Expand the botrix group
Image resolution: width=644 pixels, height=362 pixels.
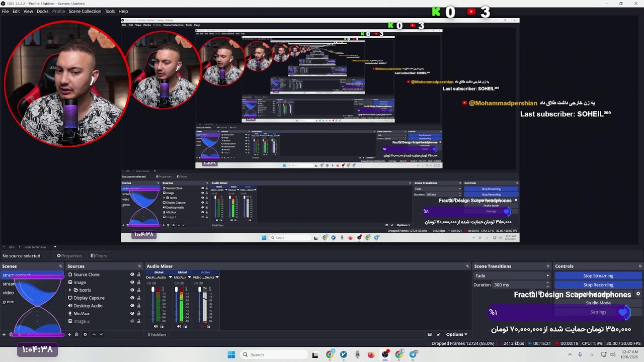pos(70,290)
